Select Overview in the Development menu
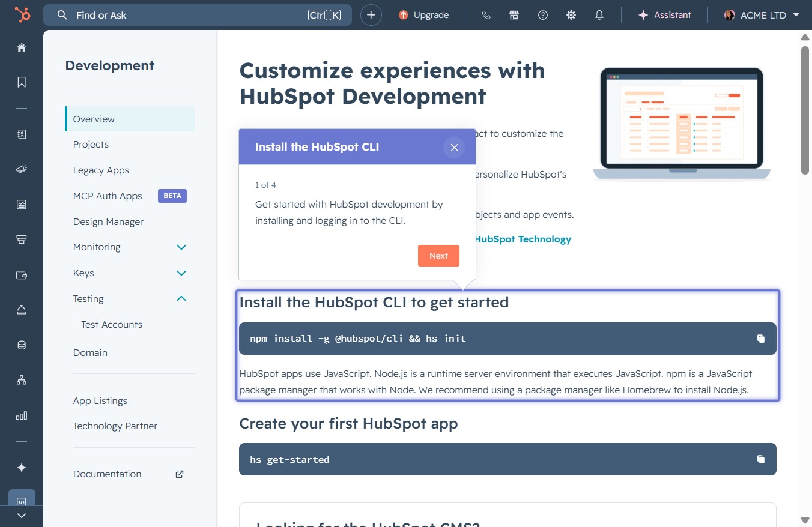Image resolution: width=812 pixels, height=527 pixels. pyautogui.click(x=130, y=119)
